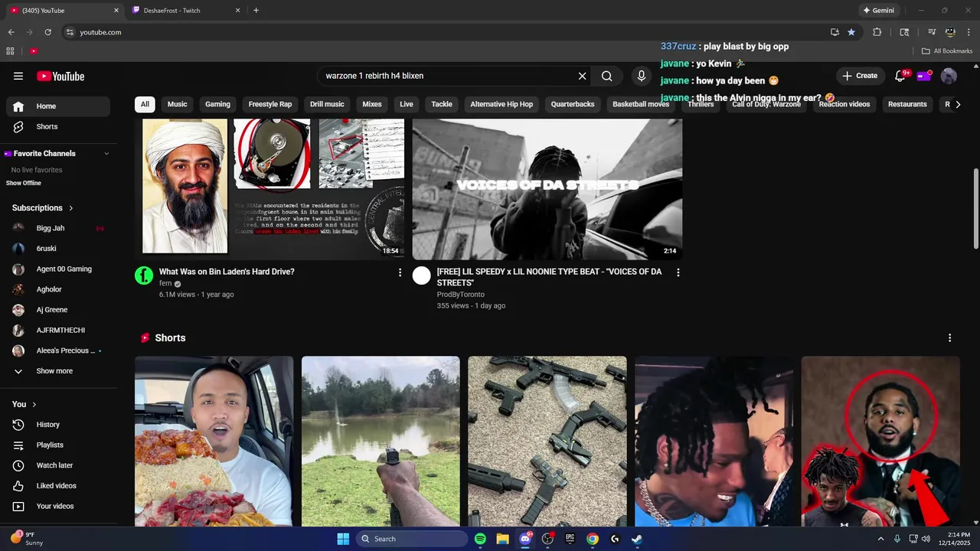Click the Windows taskbar search box
This screenshot has width=980, height=551.
pyautogui.click(x=412, y=539)
